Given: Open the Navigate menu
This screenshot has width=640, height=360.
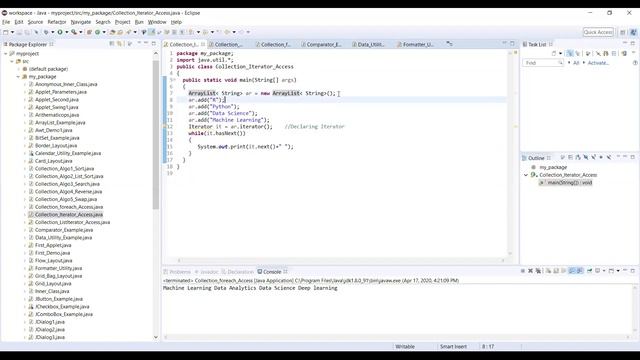Looking at the screenshot, I should [81, 22].
